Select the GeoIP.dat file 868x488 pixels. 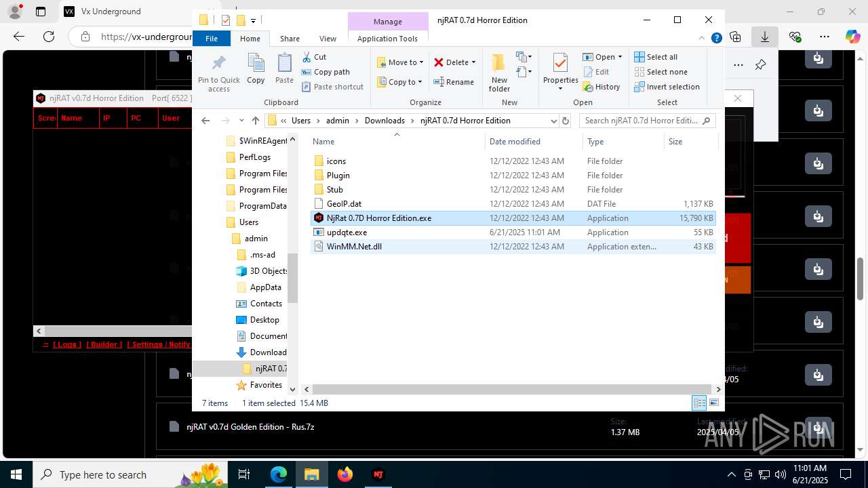513,204
